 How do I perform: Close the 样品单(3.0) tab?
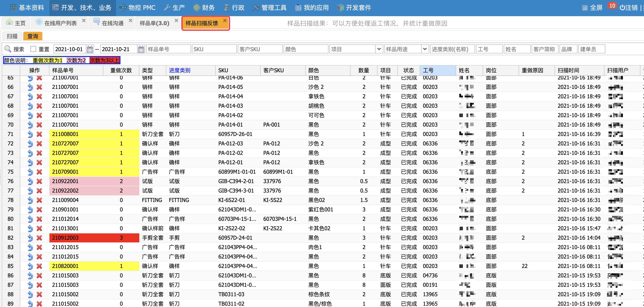tap(176, 20)
